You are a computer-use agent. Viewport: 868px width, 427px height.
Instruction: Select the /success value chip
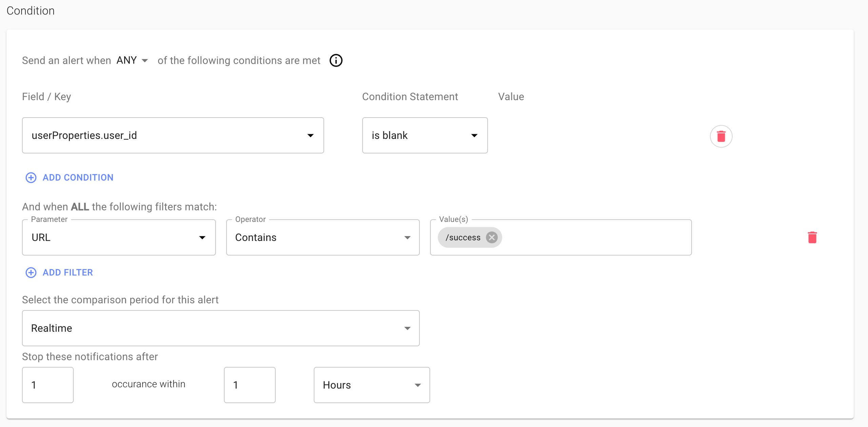[463, 237]
